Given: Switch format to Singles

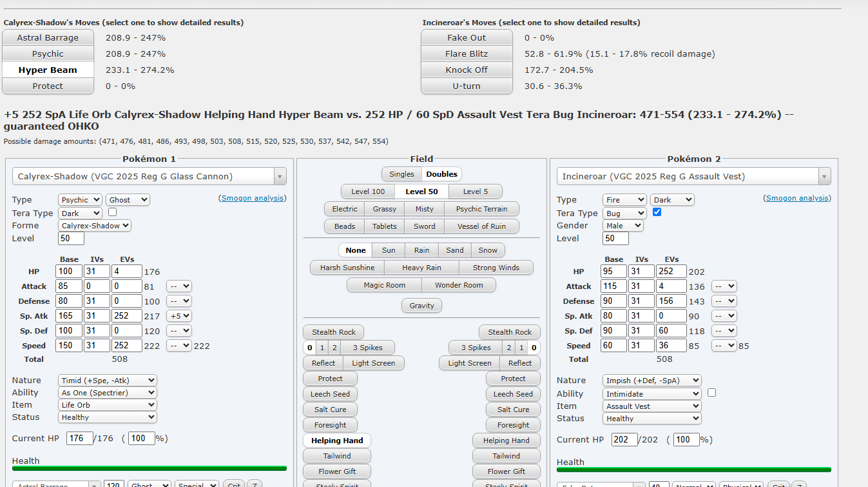Looking at the screenshot, I should pyautogui.click(x=401, y=174).
